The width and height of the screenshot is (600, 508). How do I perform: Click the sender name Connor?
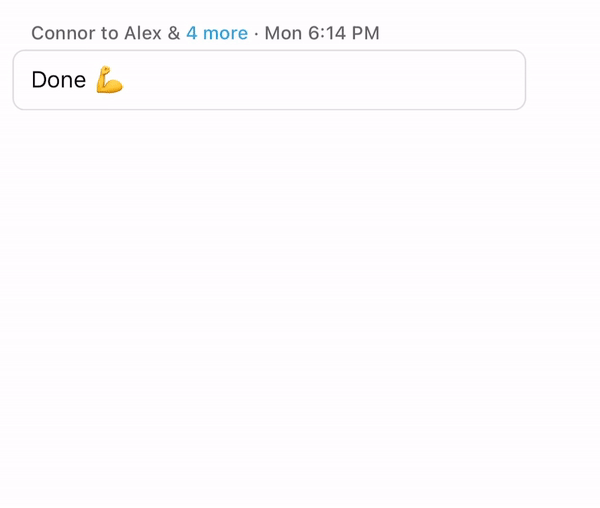61,33
